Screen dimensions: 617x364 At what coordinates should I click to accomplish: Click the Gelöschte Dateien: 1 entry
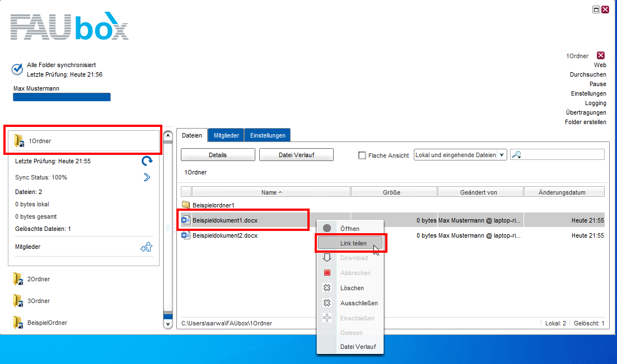point(43,229)
